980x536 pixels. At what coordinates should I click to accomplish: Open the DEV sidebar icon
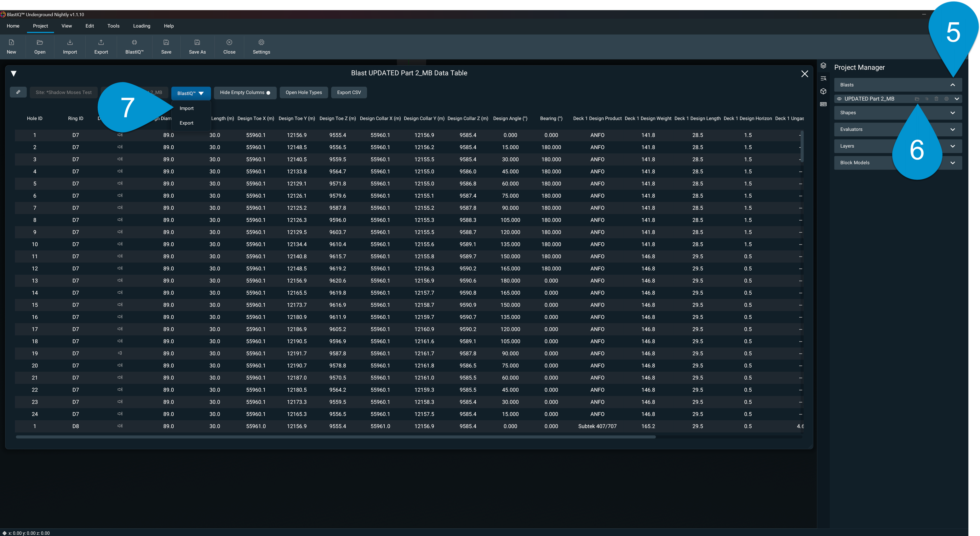pos(823,104)
